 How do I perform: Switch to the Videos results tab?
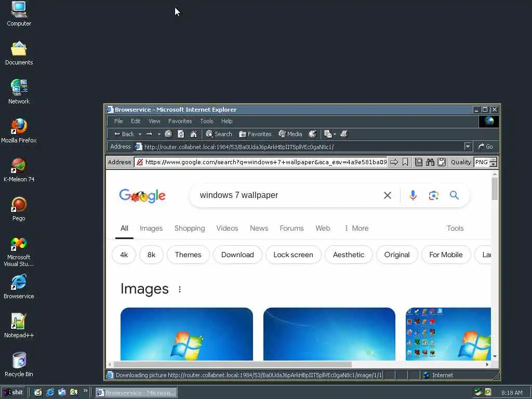coord(227,229)
